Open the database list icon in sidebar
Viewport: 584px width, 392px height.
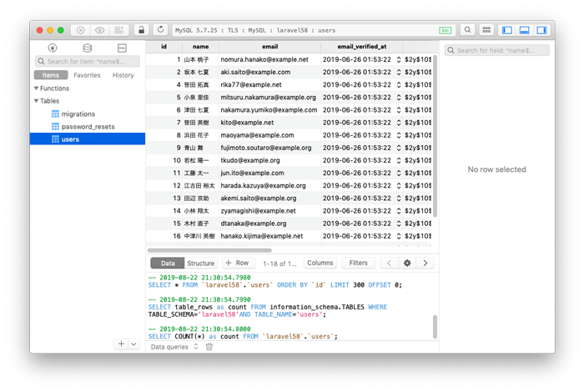tap(87, 48)
